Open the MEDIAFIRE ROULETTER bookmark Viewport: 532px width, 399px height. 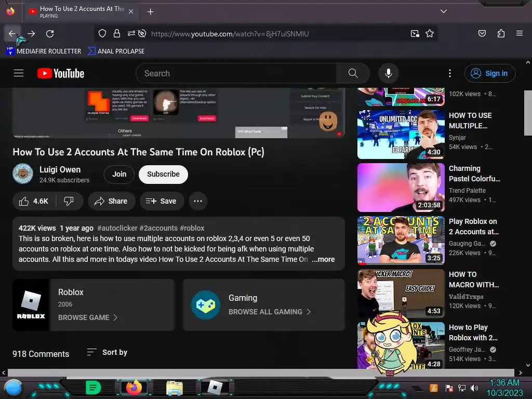[44, 51]
